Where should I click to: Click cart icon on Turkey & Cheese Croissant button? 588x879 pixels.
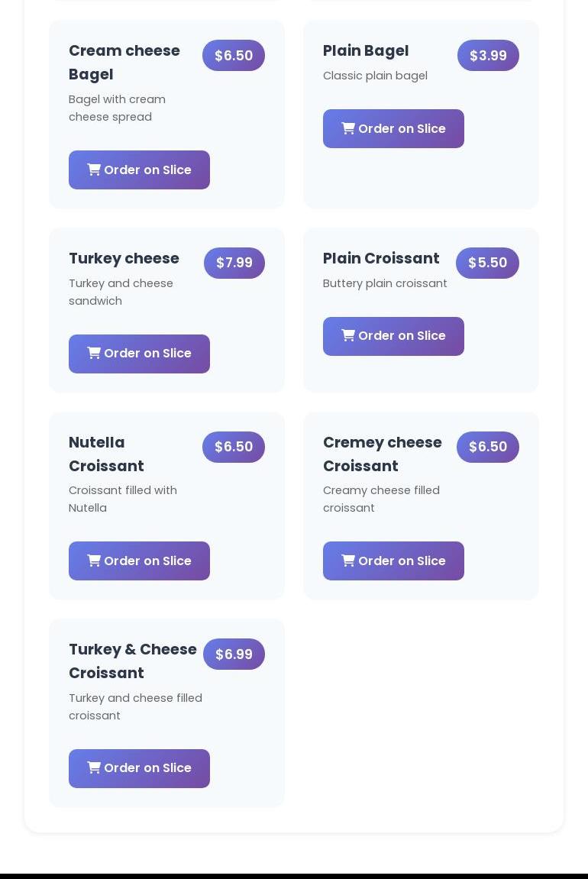pos(94,768)
